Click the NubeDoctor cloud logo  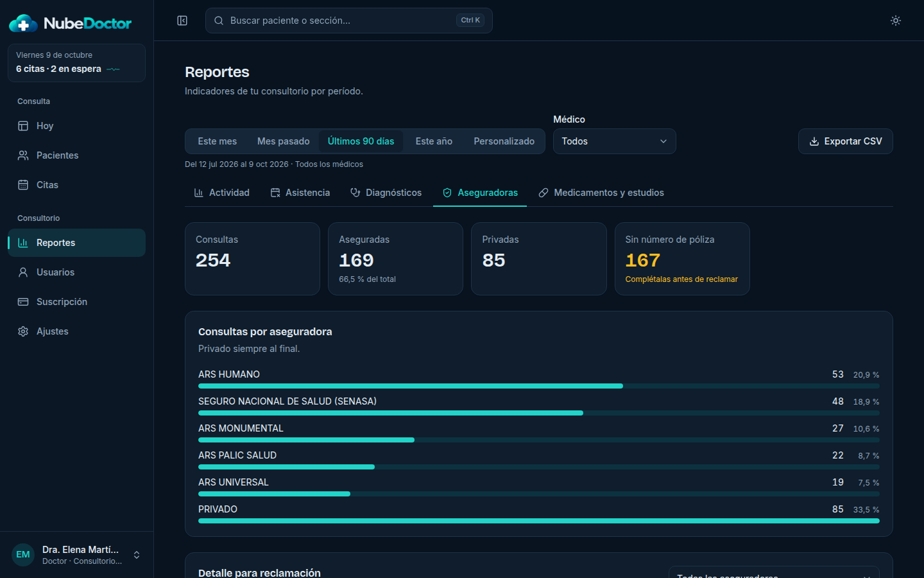pyautogui.click(x=23, y=24)
